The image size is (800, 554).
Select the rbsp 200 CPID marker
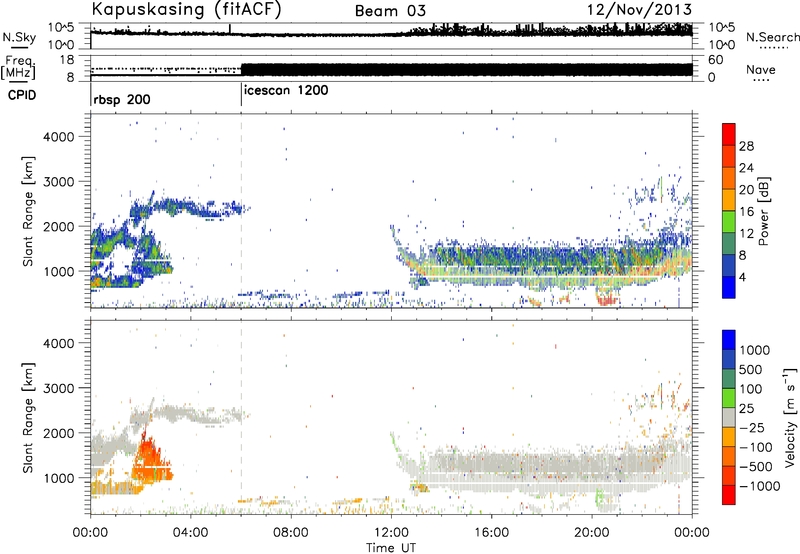coord(122,99)
